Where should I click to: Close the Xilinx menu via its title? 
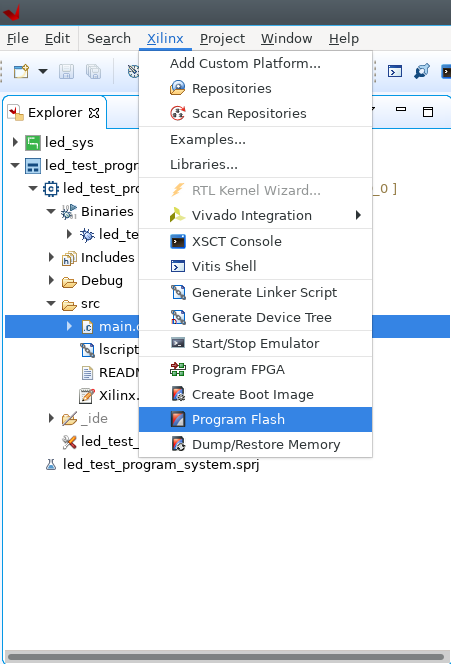[x=165, y=39]
